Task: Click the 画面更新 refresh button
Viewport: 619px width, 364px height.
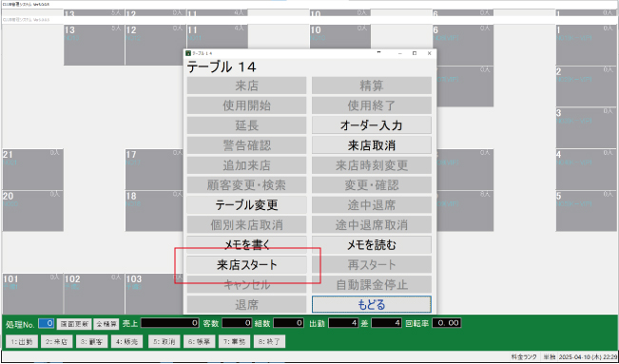Action: pos(74,324)
